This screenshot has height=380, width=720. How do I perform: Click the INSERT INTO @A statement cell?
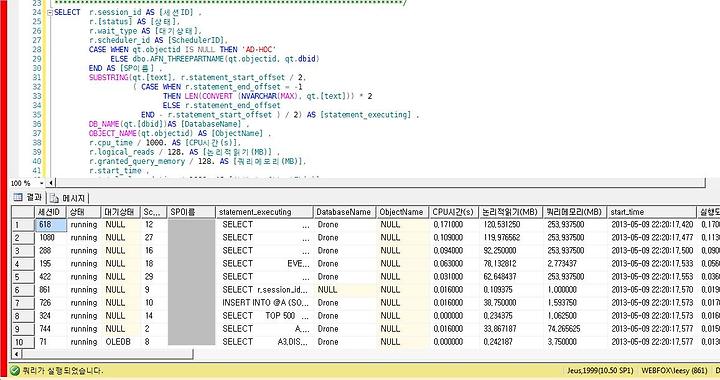point(265,303)
